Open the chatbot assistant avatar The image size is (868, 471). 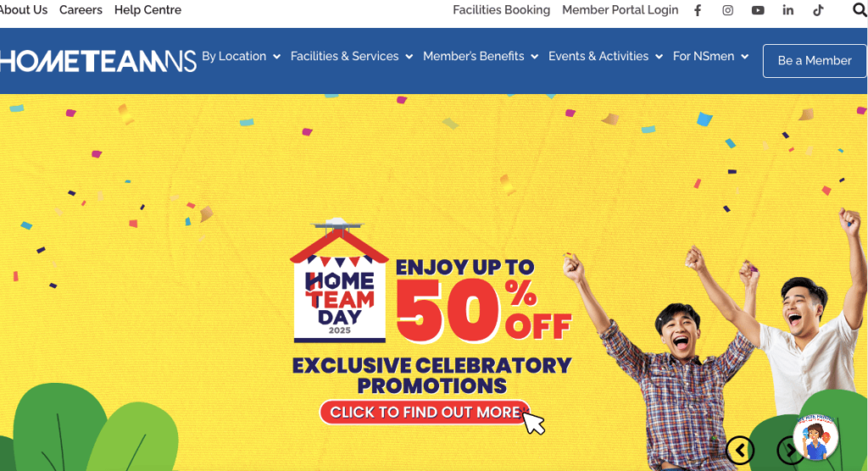click(816, 437)
